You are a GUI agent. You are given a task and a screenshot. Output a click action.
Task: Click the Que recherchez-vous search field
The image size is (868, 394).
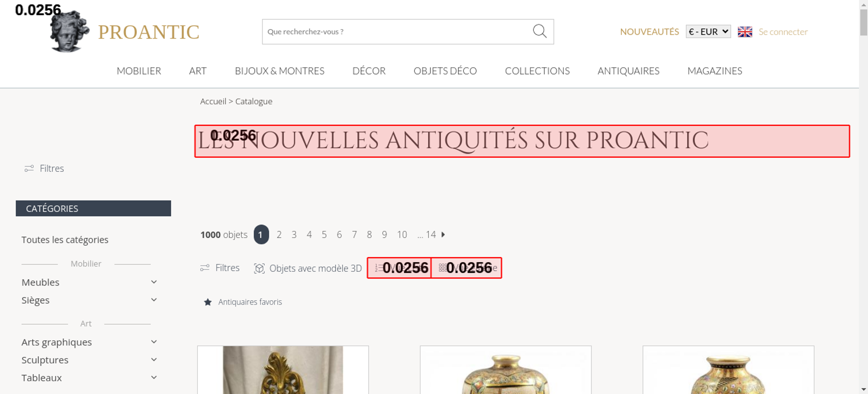(397, 32)
